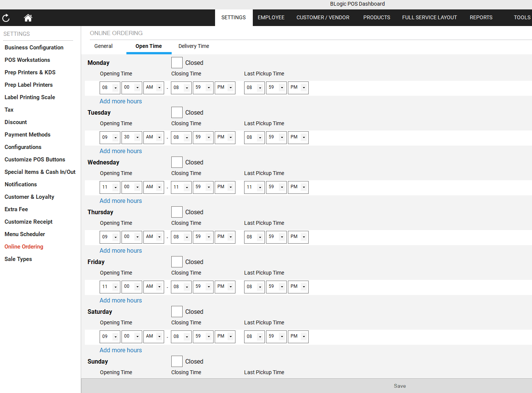Screen dimensions: 532x393
Task: Open the Reports menu
Action: [481, 17]
